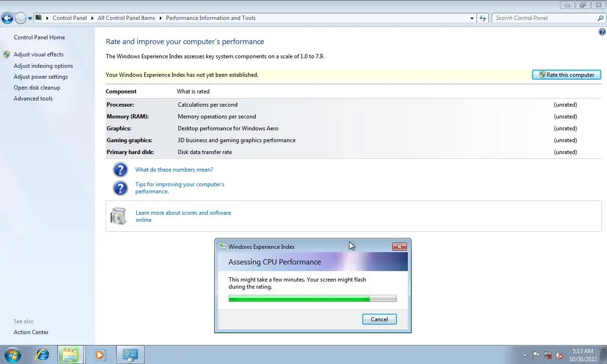Open Advanced tools
The height and width of the screenshot is (364, 607).
[33, 99]
